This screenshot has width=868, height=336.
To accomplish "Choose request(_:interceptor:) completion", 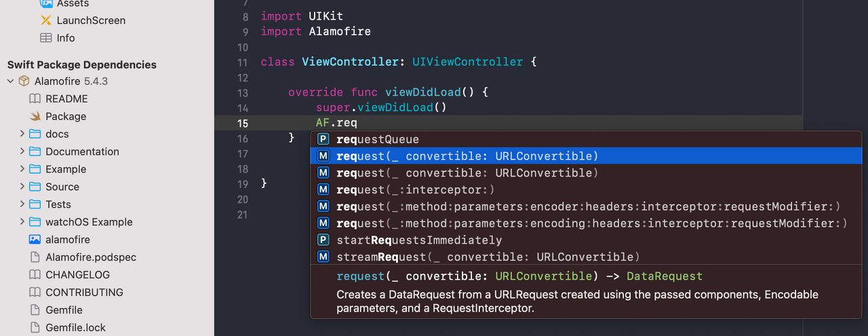I will [x=586, y=189].
